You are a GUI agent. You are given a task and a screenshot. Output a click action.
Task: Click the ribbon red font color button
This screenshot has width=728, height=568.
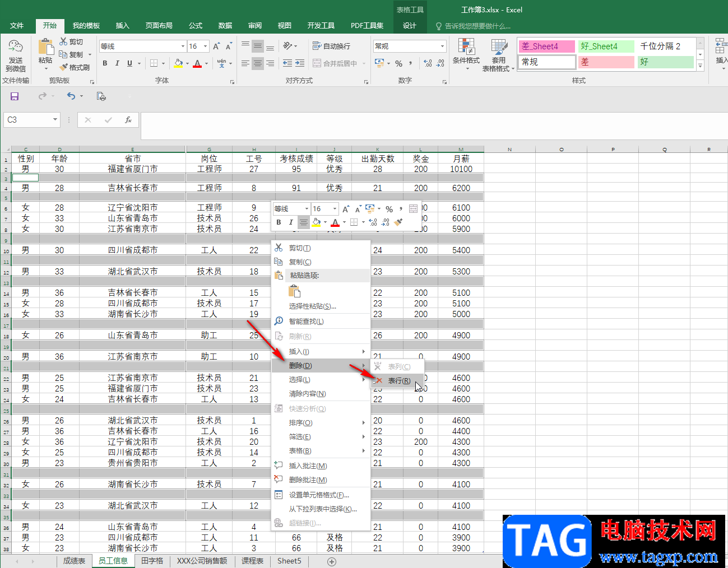[x=197, y=64]
